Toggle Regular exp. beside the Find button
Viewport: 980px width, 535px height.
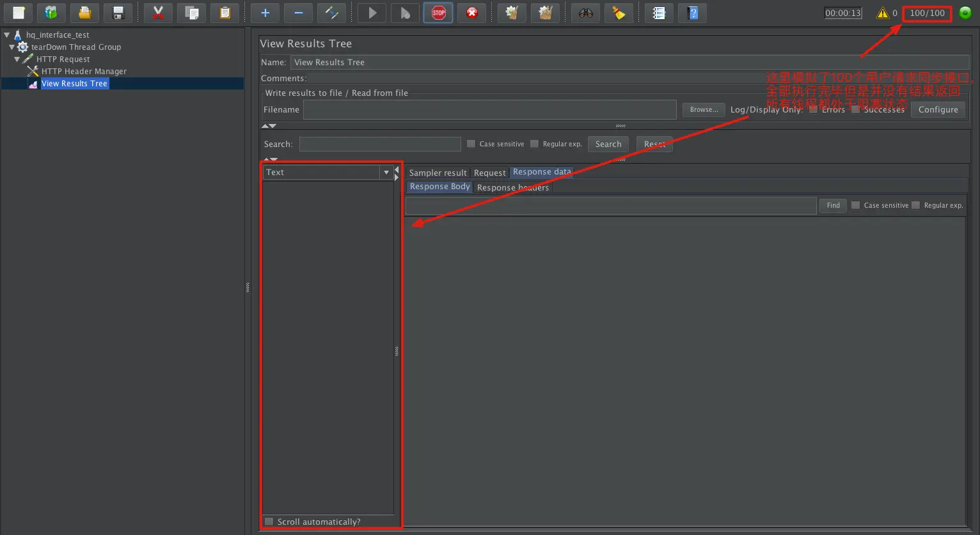pos(915,205)
